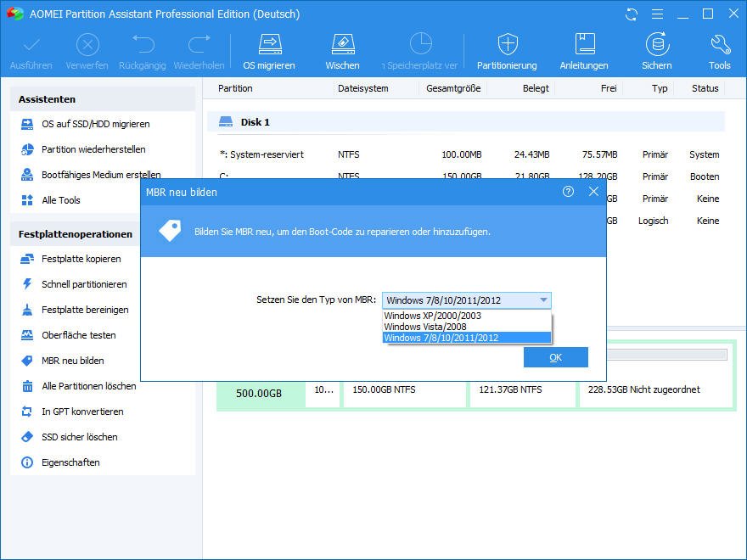This screenshot has height=560, width=747.
Task: Click the Festplatte bereinigen broom icon
Action: (x=27, y=310)
